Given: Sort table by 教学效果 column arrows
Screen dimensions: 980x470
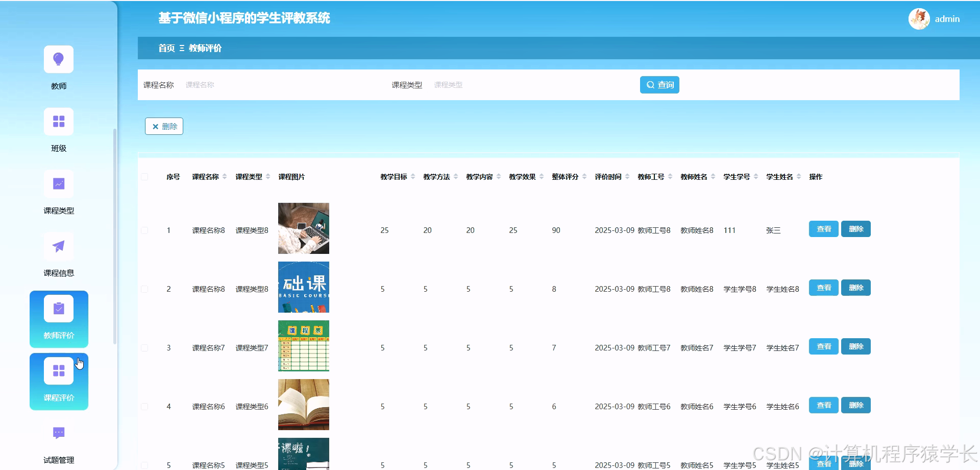Looking at the screenshot, I should [x=542, y=177].
